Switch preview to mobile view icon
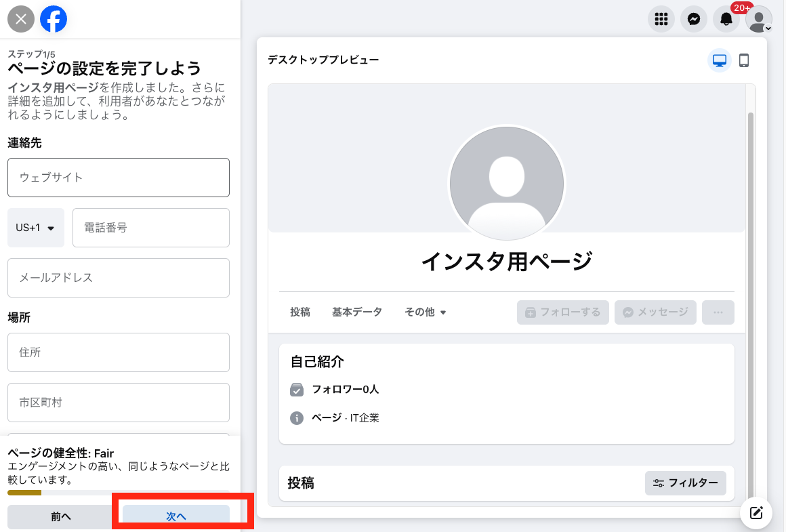Viewport: 786px width, 532px height. [x=744, y=60]
